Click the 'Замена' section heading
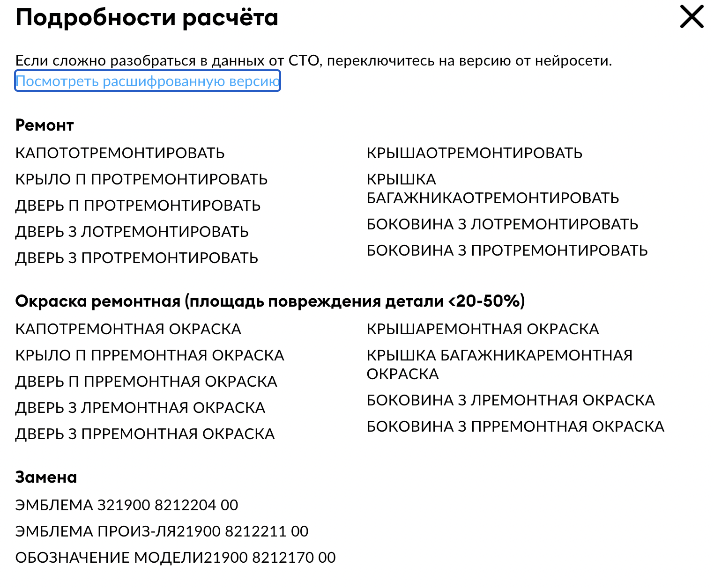This screenshot has width=714, height=588. coord(46,478)
